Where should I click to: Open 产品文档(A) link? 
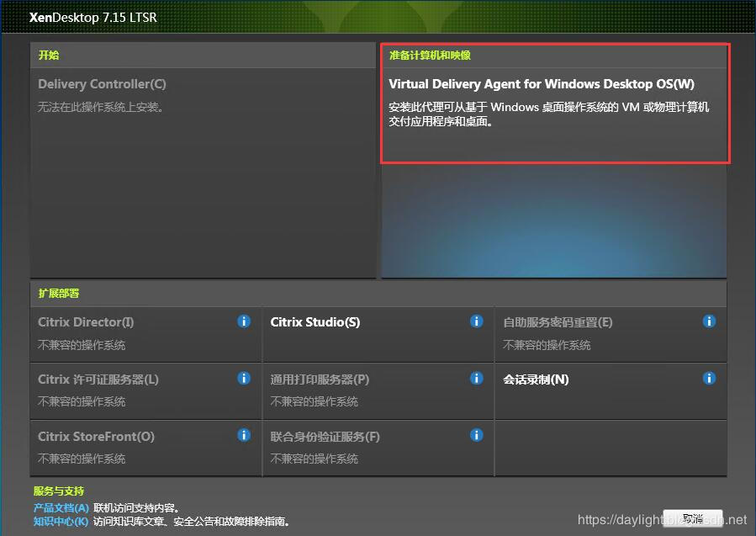(61, 507)
